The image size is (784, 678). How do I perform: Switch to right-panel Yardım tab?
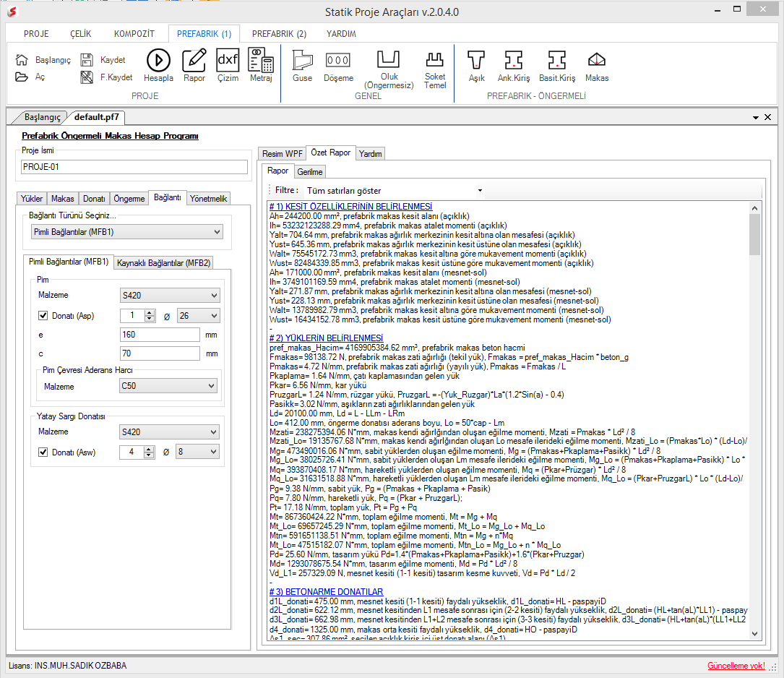tap(370, 153)
